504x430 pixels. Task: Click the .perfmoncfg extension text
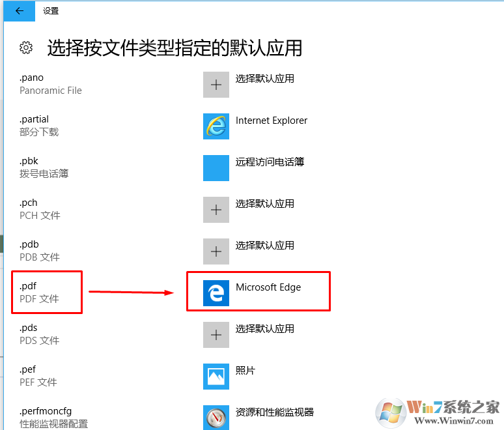coord(46,411)
